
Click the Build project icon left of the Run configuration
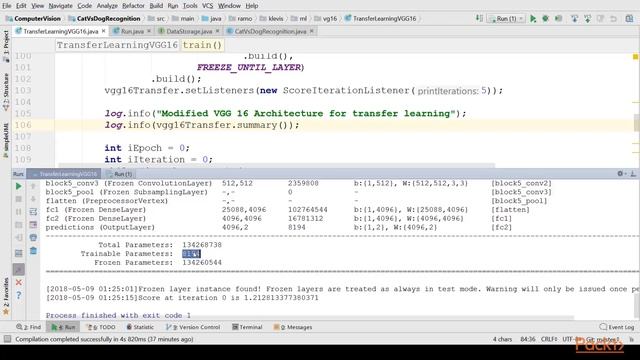pos(479,19)
